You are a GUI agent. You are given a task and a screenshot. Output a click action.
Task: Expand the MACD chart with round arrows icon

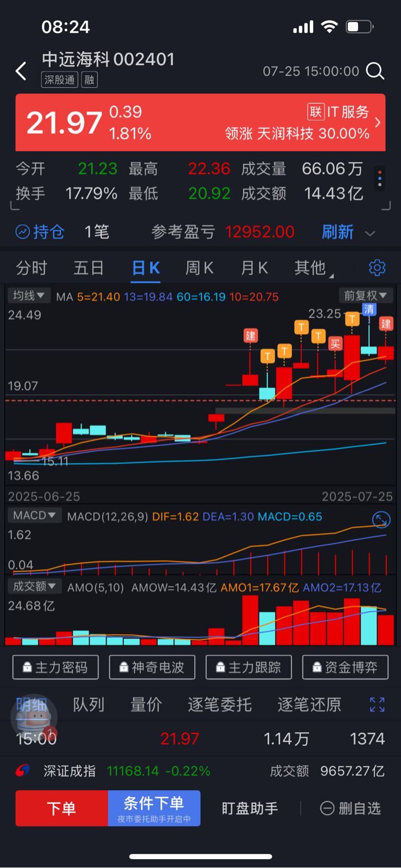pos(381,519)
